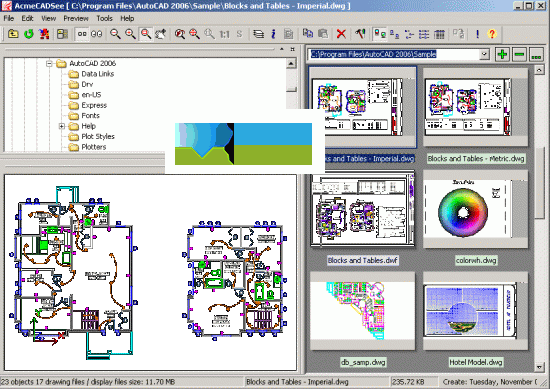
Task: Toggle the active zoom window magnifier button
Action: coord(146,34)
